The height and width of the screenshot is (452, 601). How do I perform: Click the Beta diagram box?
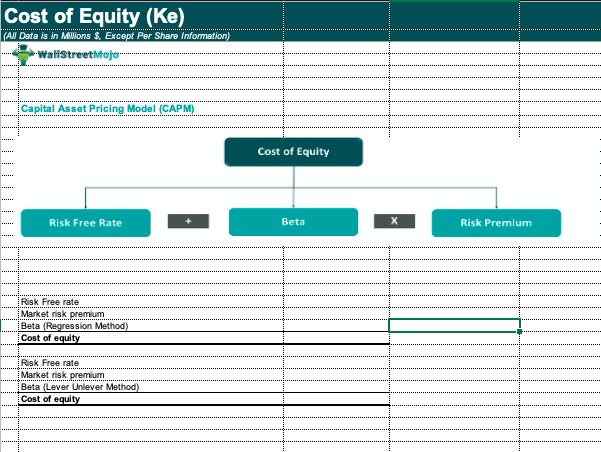coord(293,222)
